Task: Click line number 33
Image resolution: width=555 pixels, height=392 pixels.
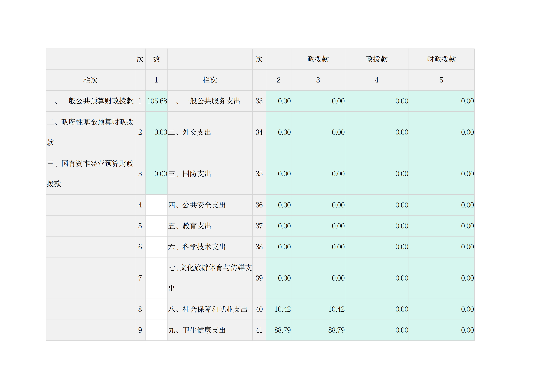Action: click(x=259, y=101)
